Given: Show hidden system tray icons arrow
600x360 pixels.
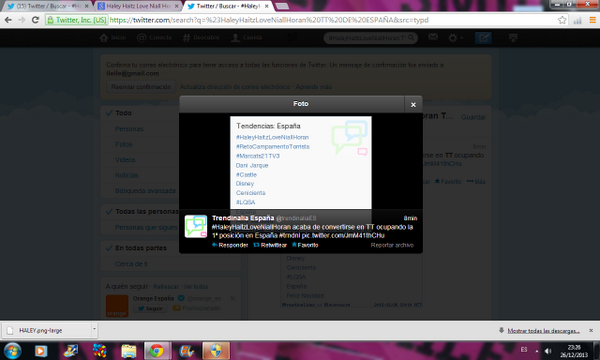Looking at the screenshot, I should (537, 351).
